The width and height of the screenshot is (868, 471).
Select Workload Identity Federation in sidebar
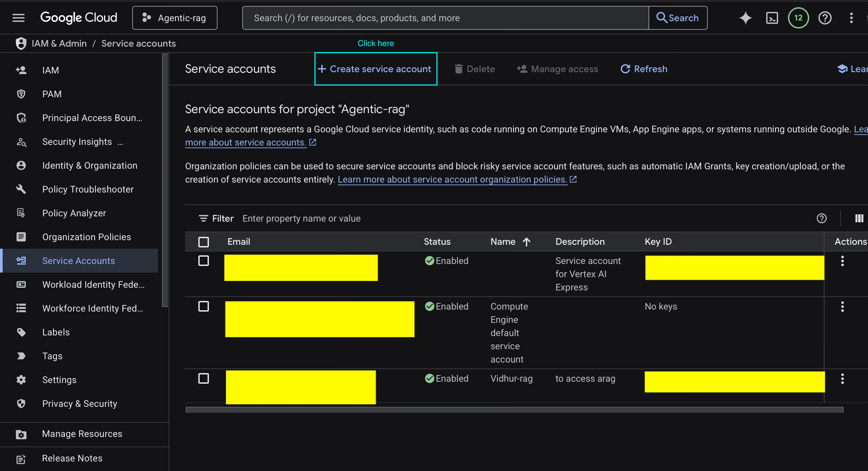pos(93,284)
